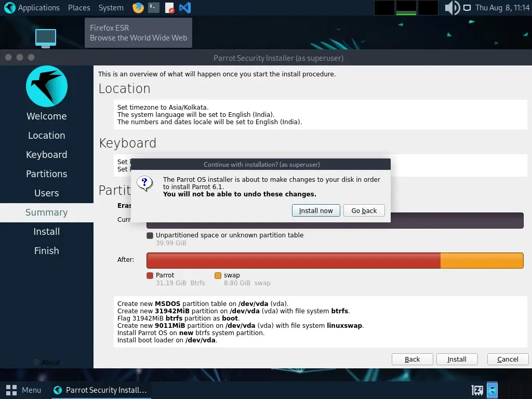Select the Parrot Security Installer taskbar entry
This screenshot has height=399, width=532.
click(x=100, y=390)
